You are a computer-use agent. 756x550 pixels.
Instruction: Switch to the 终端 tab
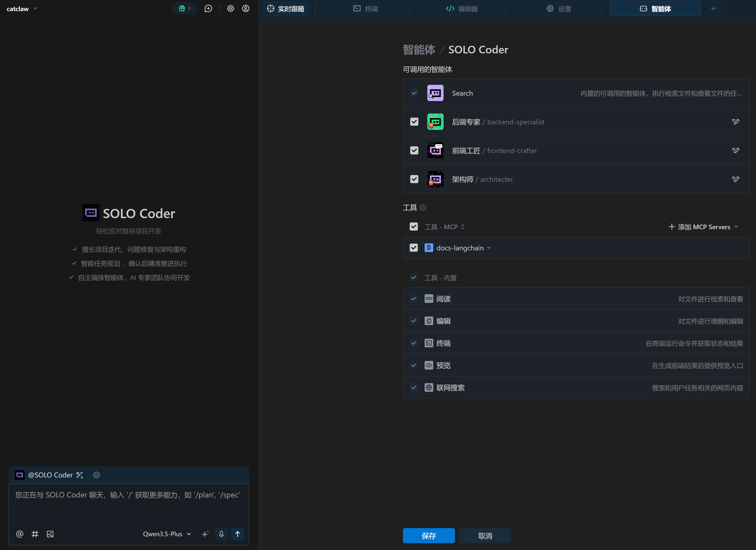pos(366,9)
